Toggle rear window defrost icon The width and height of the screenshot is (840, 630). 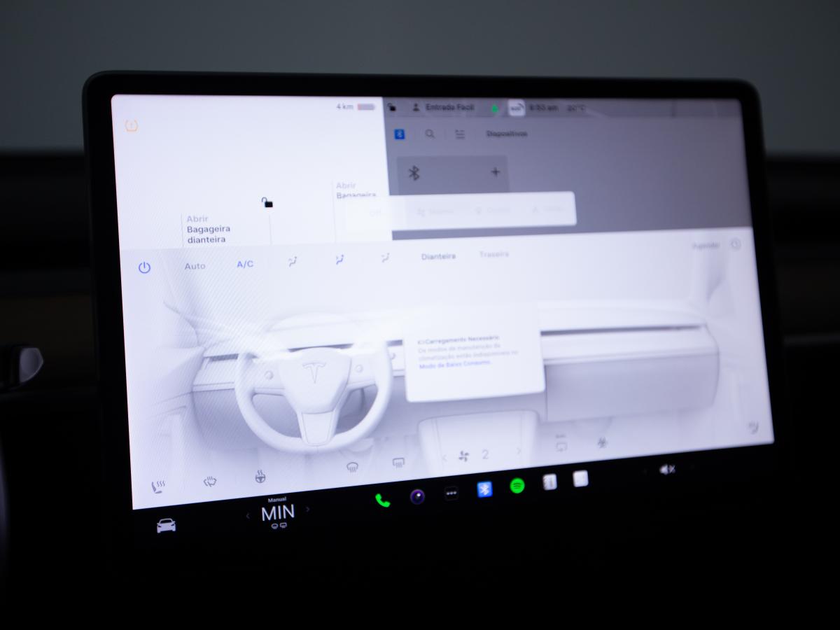(x=398, y=462)
